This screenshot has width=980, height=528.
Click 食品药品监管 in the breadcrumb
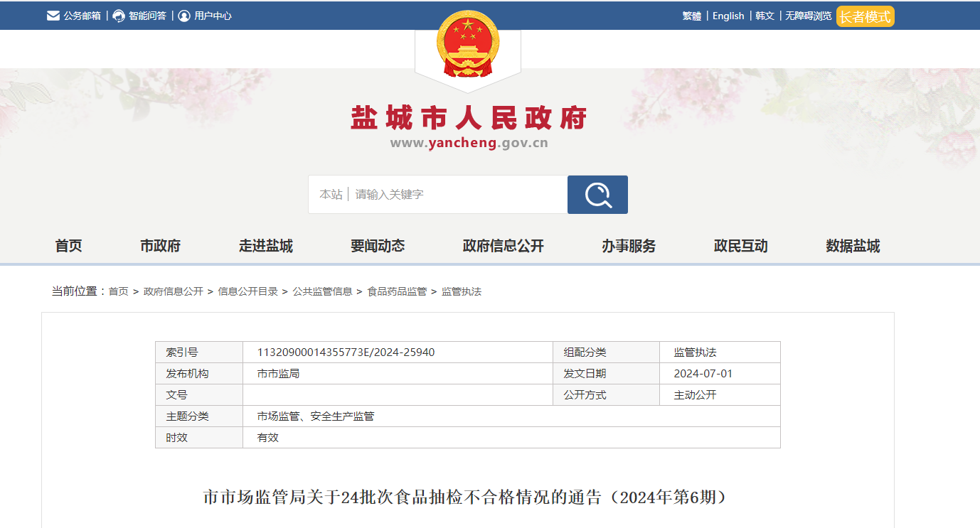pos(397,291)
